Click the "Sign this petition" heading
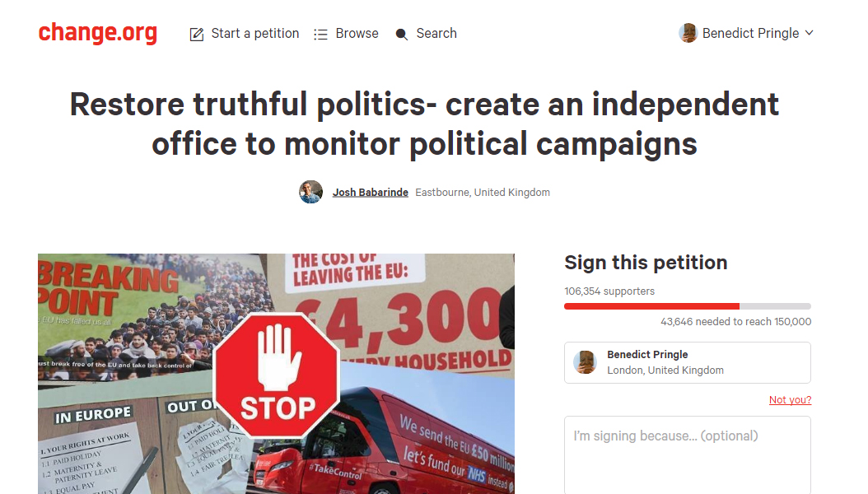The image size is (868, 494). pyautogui.click(x=646, y=263)
